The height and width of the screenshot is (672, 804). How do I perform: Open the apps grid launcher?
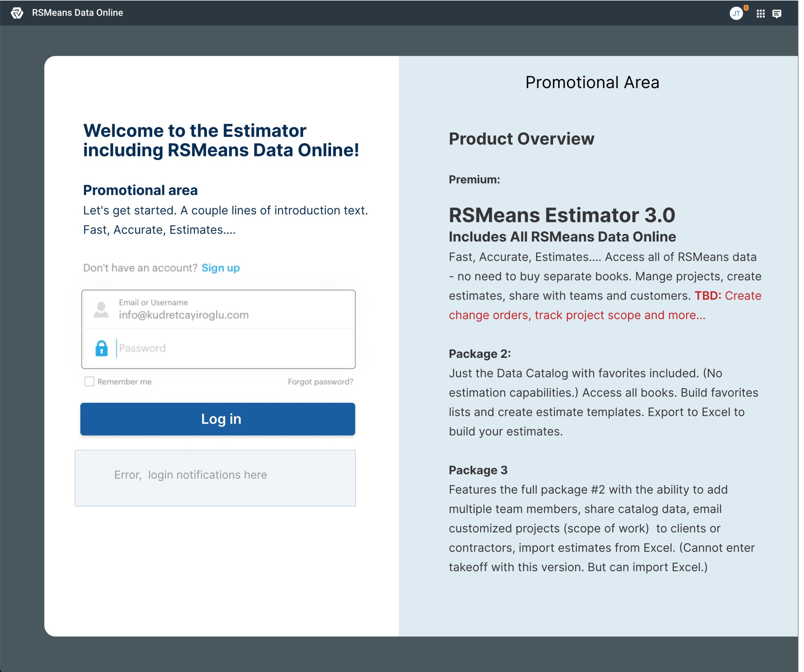coord(760,14)
